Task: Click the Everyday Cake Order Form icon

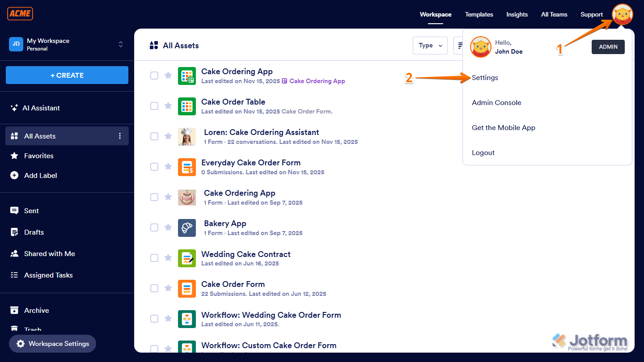Action: 187,167
